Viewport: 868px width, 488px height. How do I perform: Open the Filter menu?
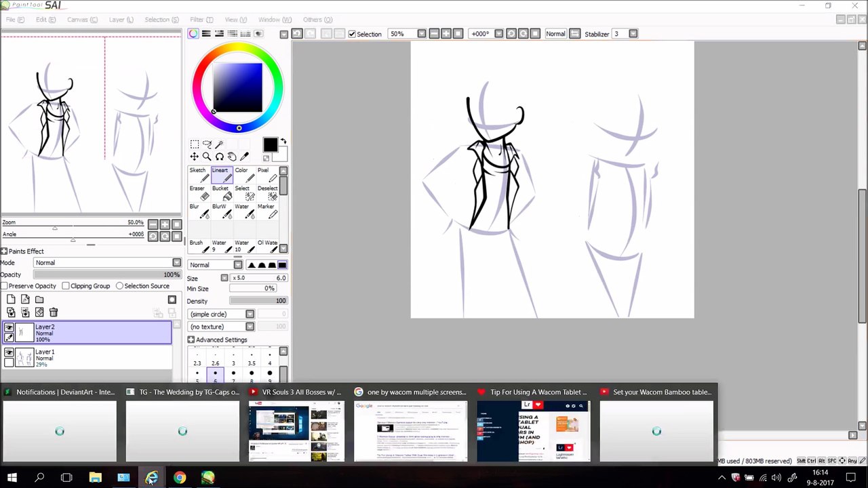(201, 20)
